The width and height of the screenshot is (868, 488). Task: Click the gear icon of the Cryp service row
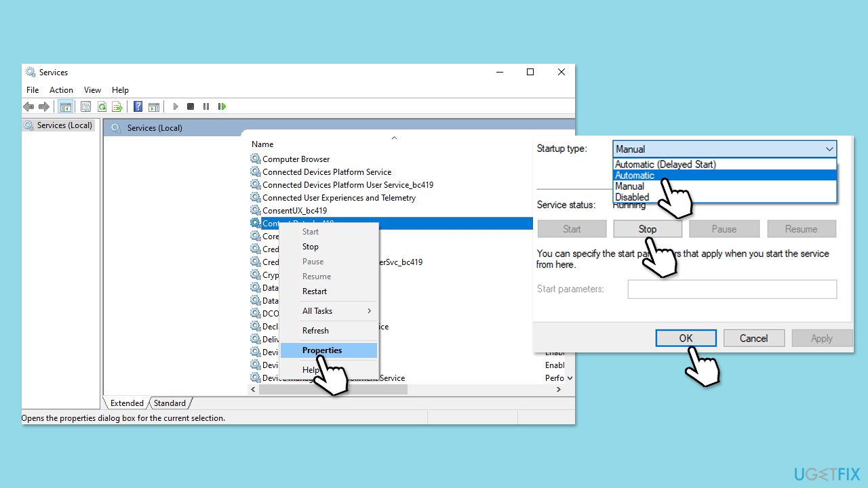click(256, 274)
